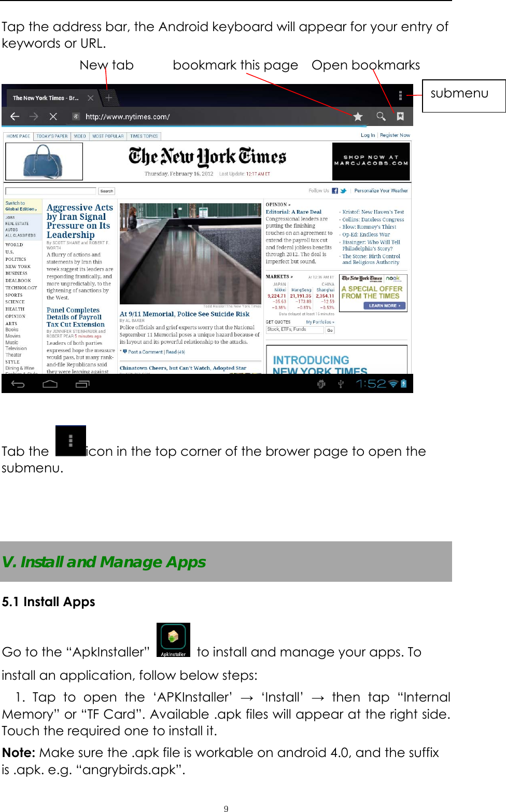The width and height of the screenshot is (506, 812).
Task: Tap the Android home button
Action: [x=51, y=384]
